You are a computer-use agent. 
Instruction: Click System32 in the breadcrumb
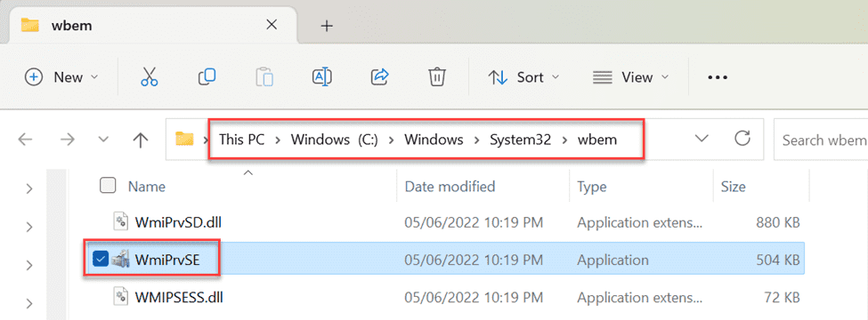pyautogui.click(x=520, y=140)
